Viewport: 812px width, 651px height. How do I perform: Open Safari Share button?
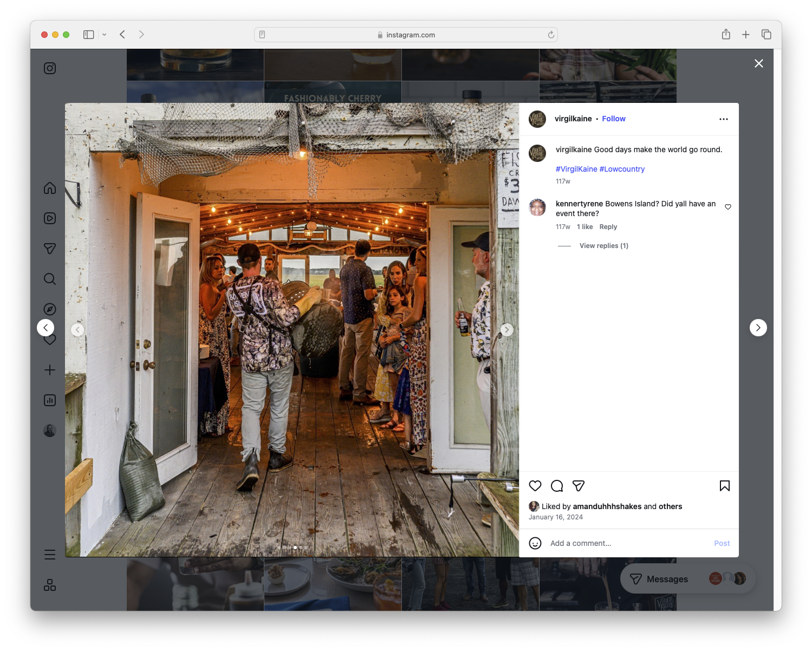point(726,34)
